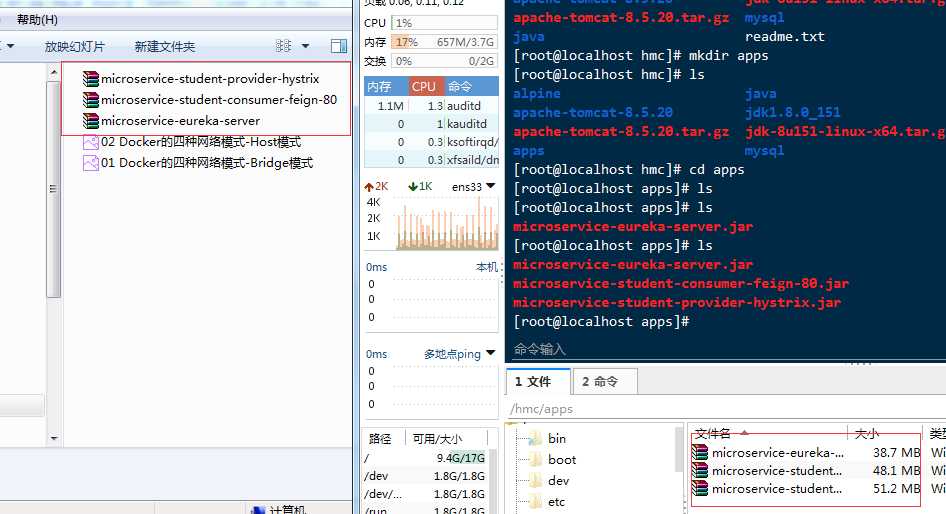Select the / disk row showing 9.4G/17G
946x514 pixels.
[x=425, y=458]
